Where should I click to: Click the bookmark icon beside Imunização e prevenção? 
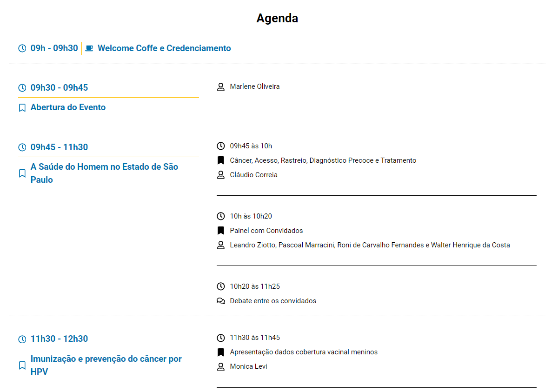22,365
